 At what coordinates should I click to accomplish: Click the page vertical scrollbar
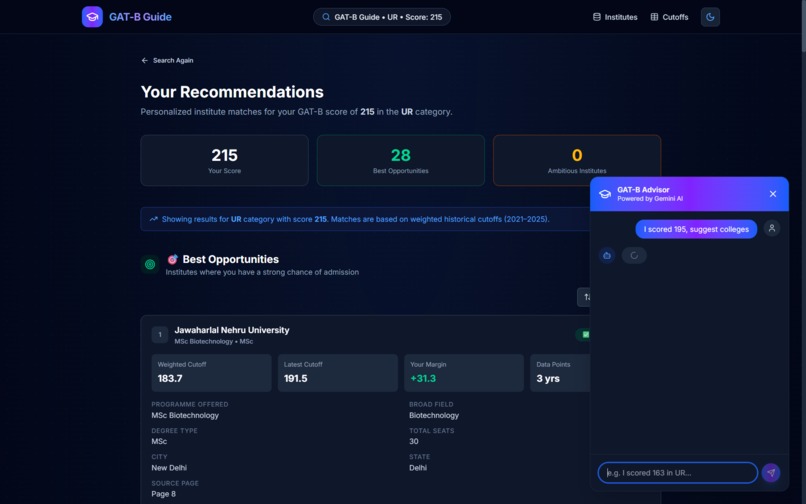[x=802, y=26]
